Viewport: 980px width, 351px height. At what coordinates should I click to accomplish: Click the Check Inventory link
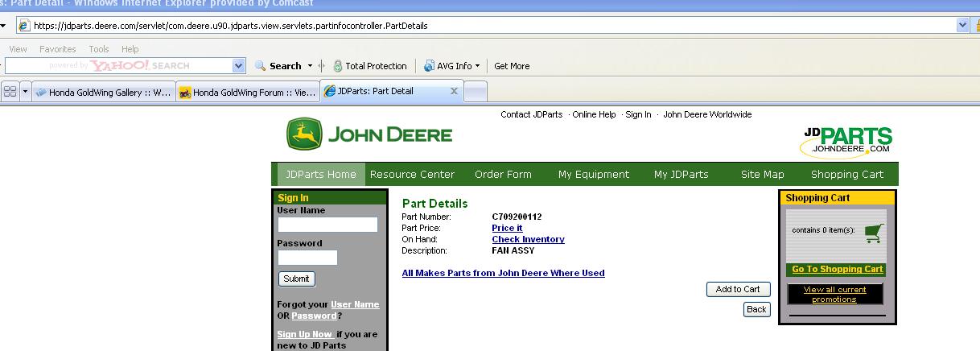point(528,239)
